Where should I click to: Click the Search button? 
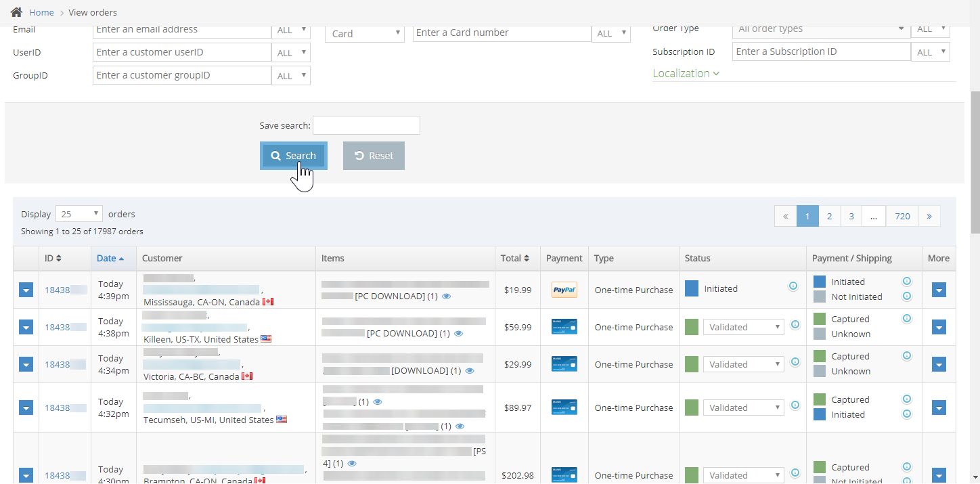pos(294,156)
